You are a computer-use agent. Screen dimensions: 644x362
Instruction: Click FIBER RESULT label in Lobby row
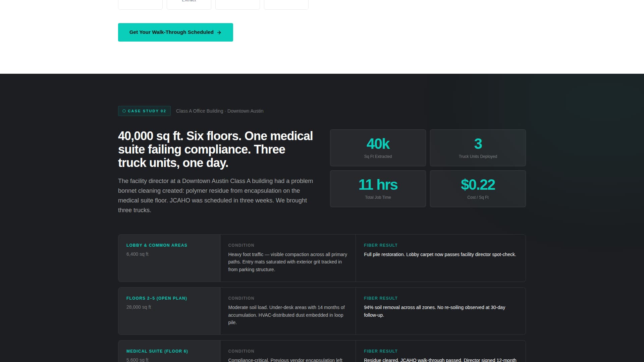point(381,245)
